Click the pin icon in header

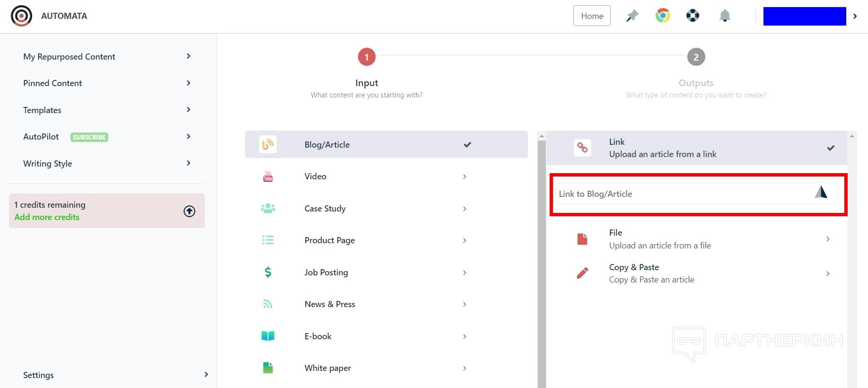[x=632, y=16]
